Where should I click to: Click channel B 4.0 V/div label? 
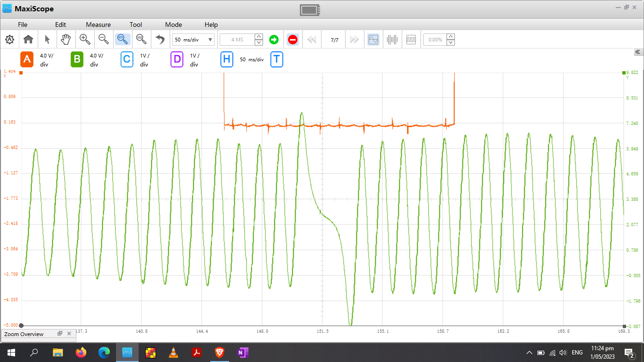point(96,60)
